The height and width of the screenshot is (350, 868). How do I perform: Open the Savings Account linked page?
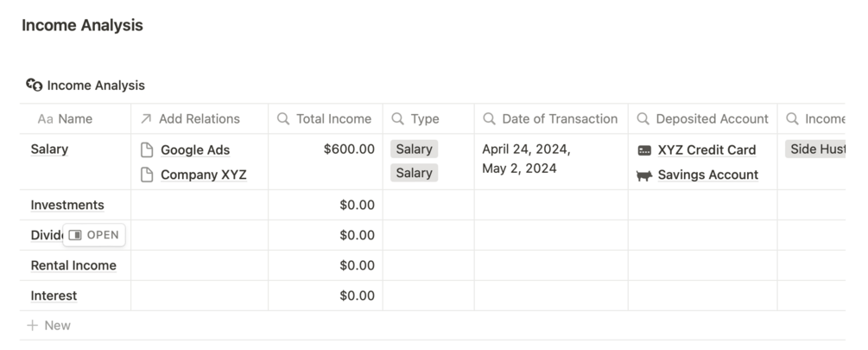tap(707, 175)
